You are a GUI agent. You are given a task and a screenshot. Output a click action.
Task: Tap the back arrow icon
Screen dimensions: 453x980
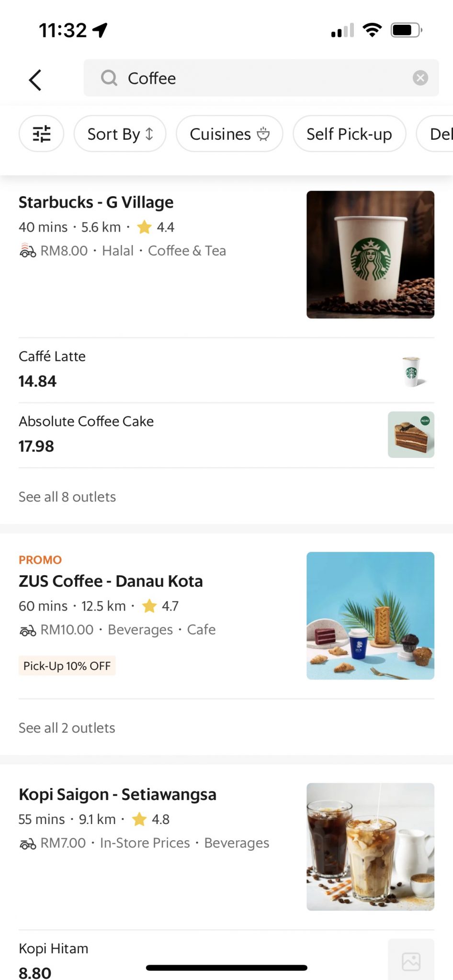point(35,79)
